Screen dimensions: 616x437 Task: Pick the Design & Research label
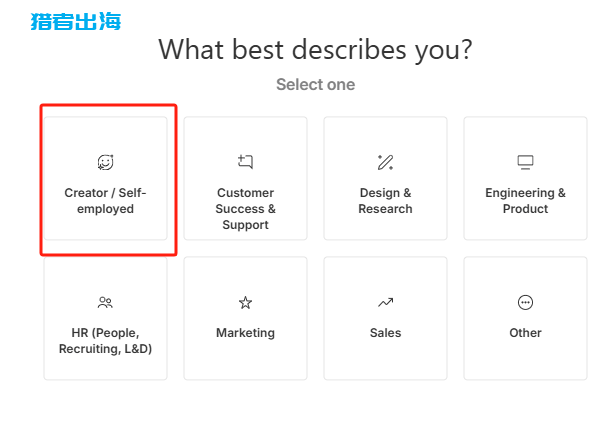(385, 201)
